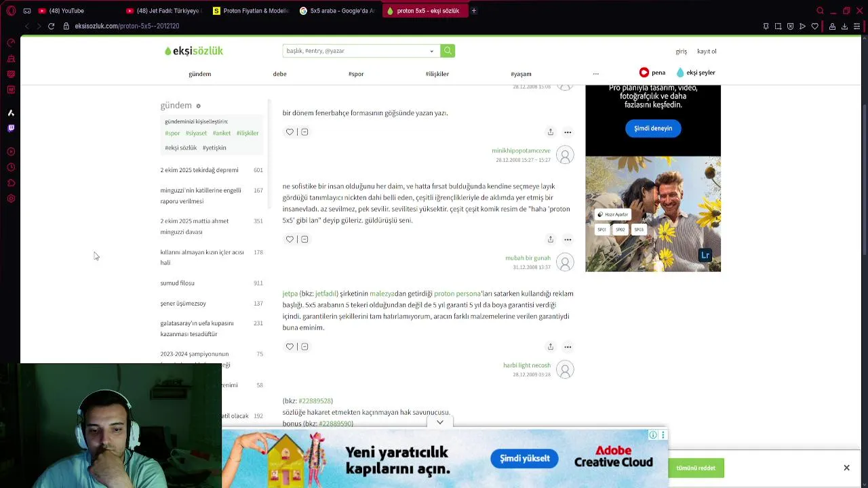Screen dimensions: 868x488
Task: Open Easy Setup menu icon
Action: coord(856,26)
